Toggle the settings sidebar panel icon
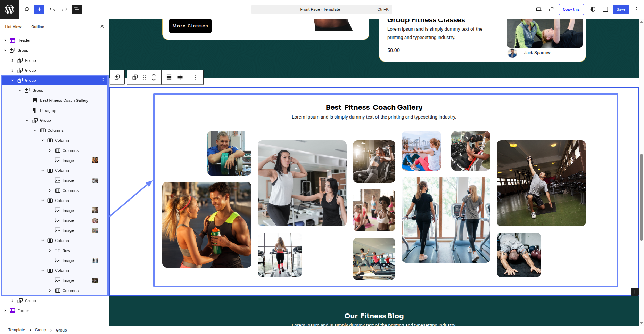The height and width of the screenshot is (334, 644). 605,9
